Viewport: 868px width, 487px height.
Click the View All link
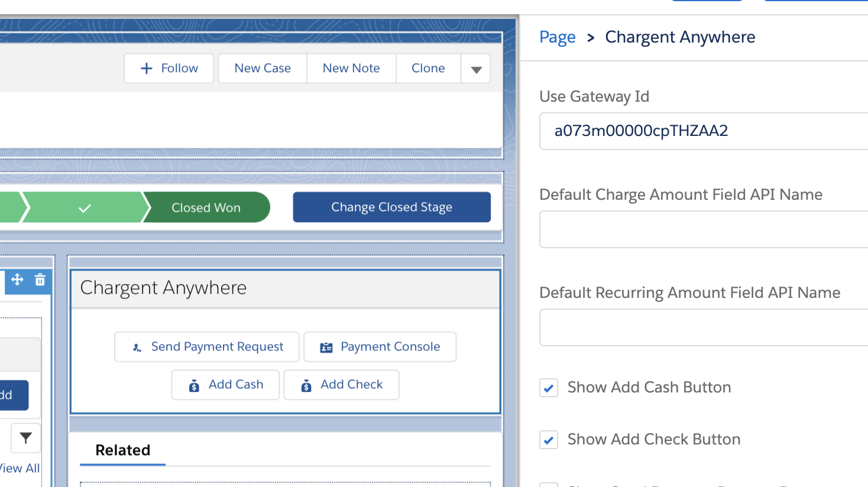[x=20, y=468]
